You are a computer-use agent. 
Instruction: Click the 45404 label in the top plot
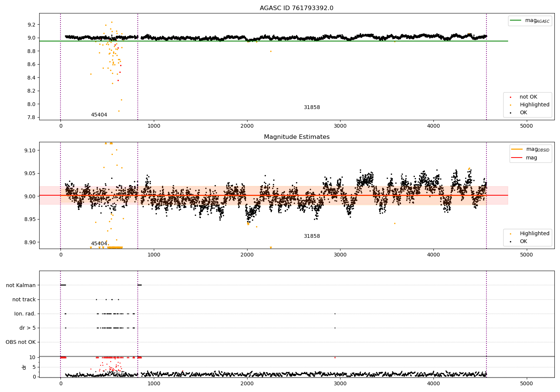pyautogui.click(x=99, y=115)
